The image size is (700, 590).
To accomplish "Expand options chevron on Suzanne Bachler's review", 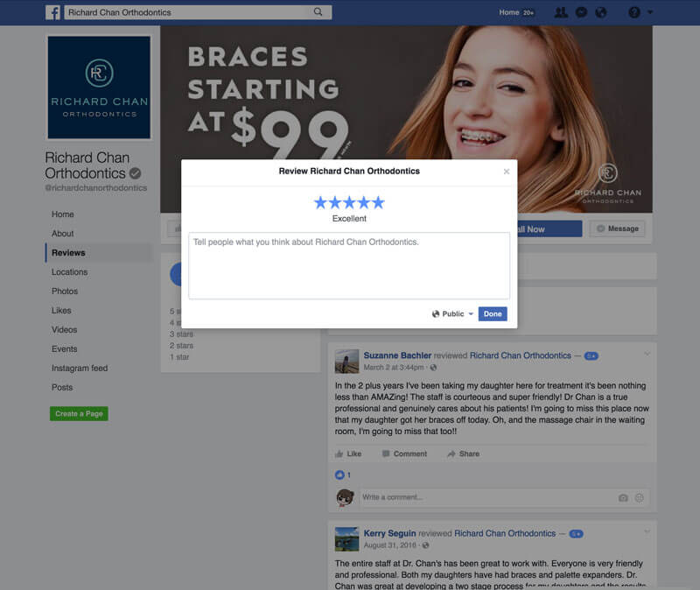I will tap(647, 355).
